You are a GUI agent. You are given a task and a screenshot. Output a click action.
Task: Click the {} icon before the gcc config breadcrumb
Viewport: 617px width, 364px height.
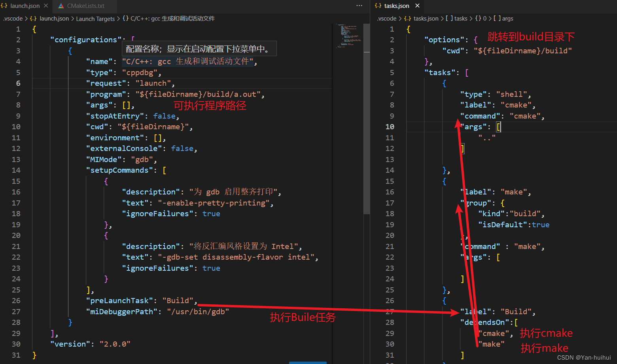coord(125,18)
